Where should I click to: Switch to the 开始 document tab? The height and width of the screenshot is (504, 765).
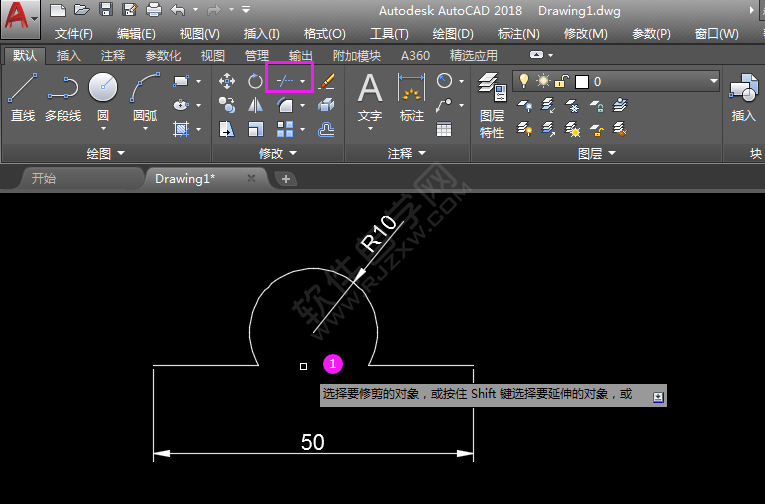point(44,178)
